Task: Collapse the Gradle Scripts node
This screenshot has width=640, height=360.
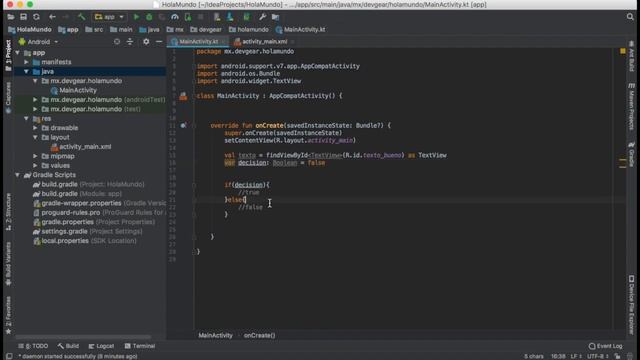Action: [18, 175]
